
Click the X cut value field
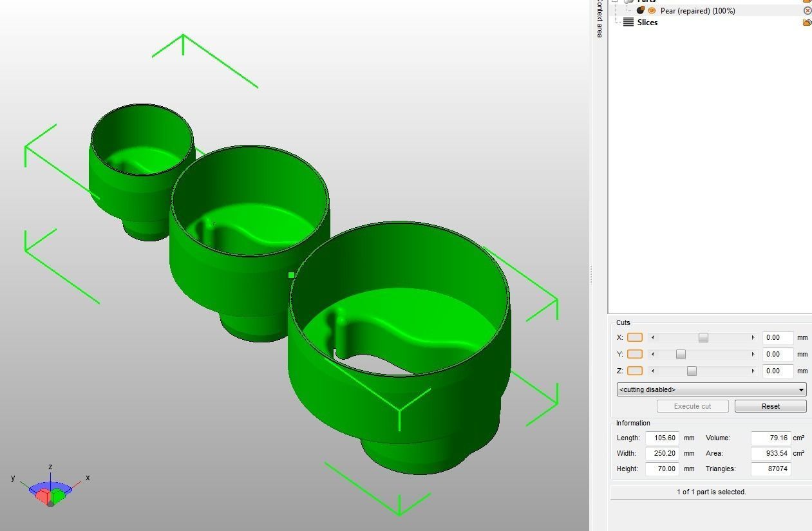(x=777, y=337)
